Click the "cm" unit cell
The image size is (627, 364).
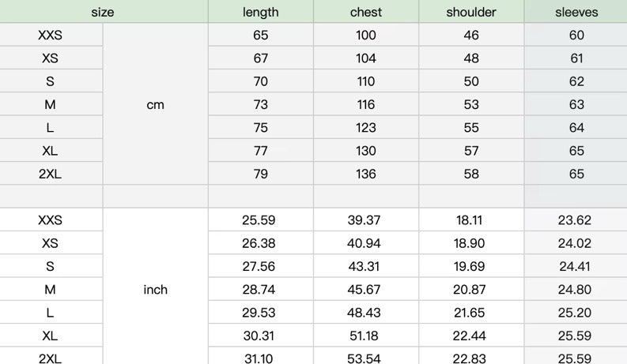point(156,104)
